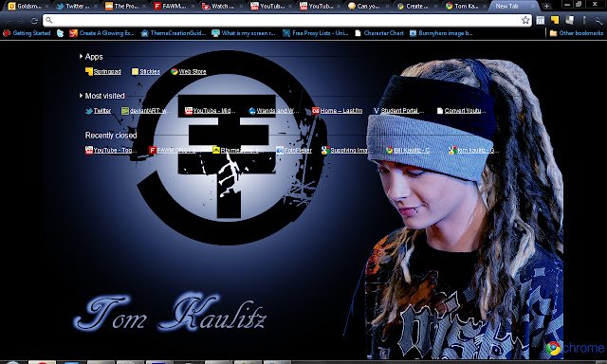Switch to the Tom Ka... tab

point(466,7)
